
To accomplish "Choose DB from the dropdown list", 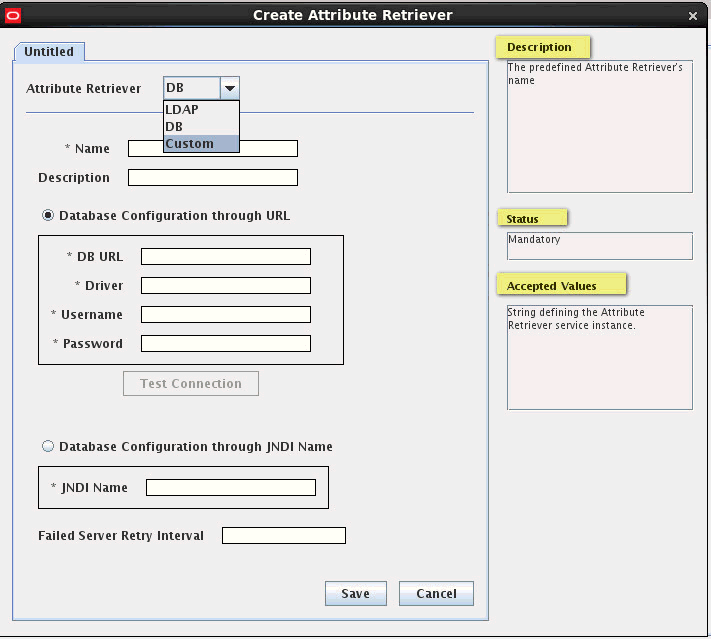I will (201, 127).
